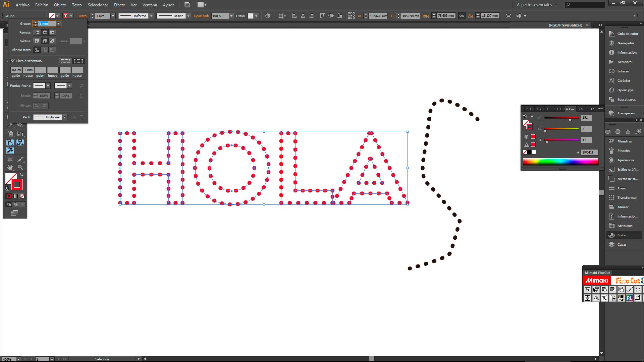Enable align dashes to corners option

coord(78,61)
